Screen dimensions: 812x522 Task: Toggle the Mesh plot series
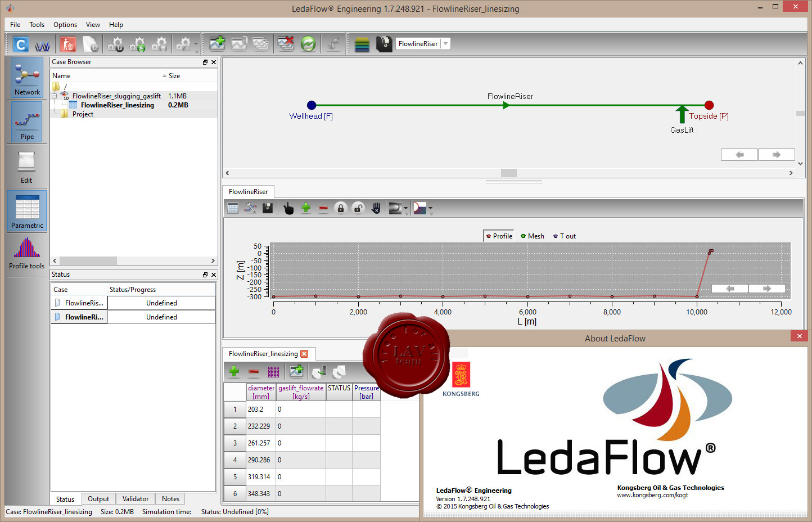[x=533, y=236]
